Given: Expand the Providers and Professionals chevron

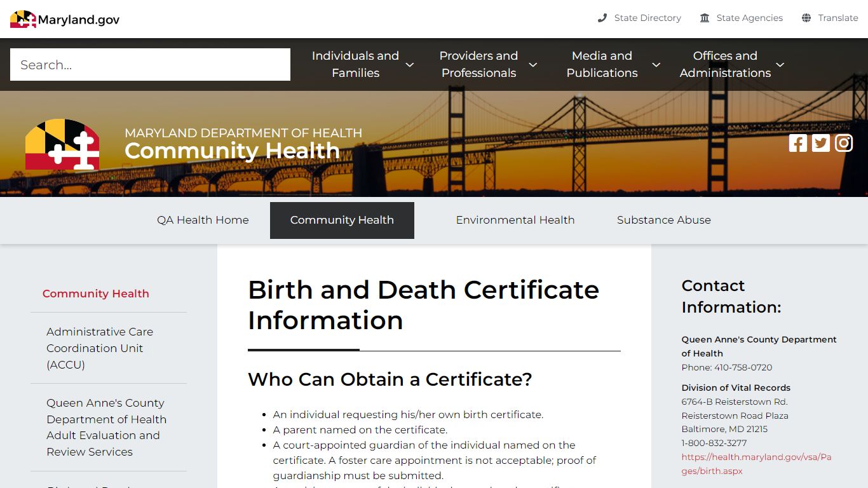Looking at the screenshot, I should pos(533,65).
